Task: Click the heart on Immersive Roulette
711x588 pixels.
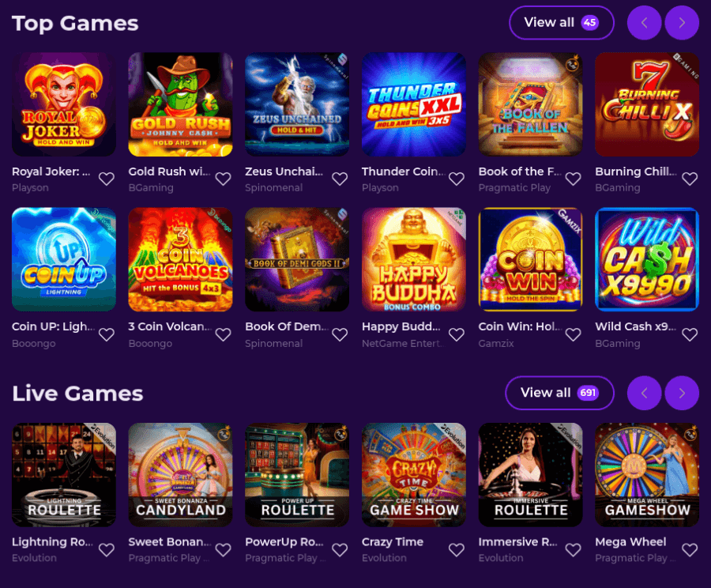Action: click(574, 550)
